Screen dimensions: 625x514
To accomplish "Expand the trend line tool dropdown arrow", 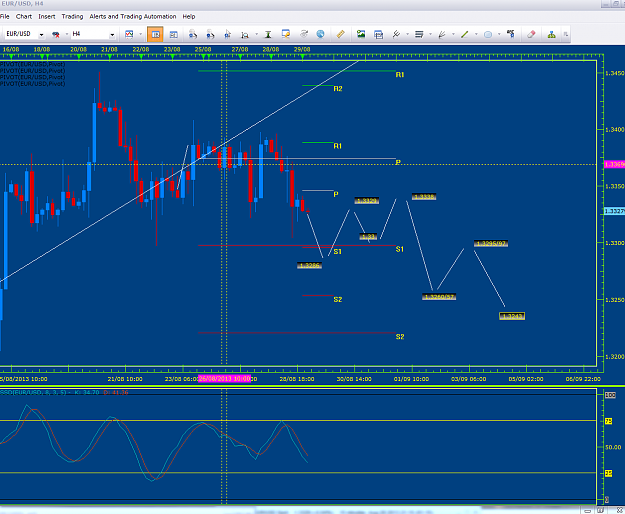I will click(476, 34).
